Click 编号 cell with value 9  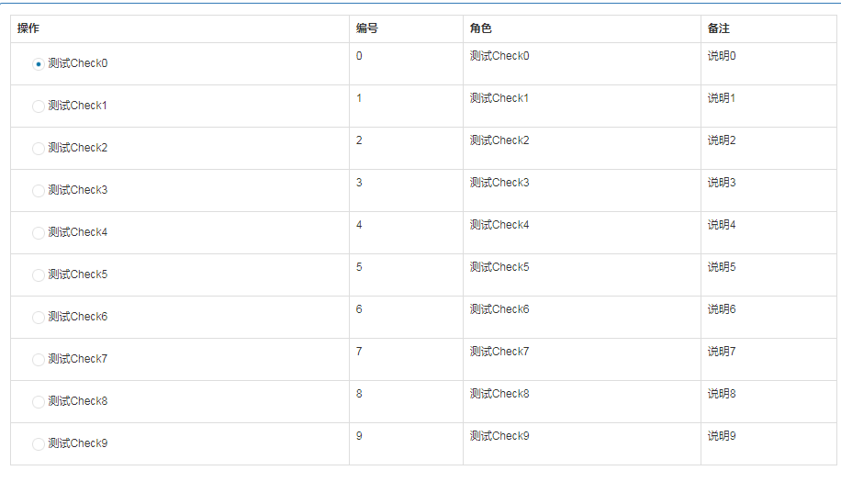(406, 444)
